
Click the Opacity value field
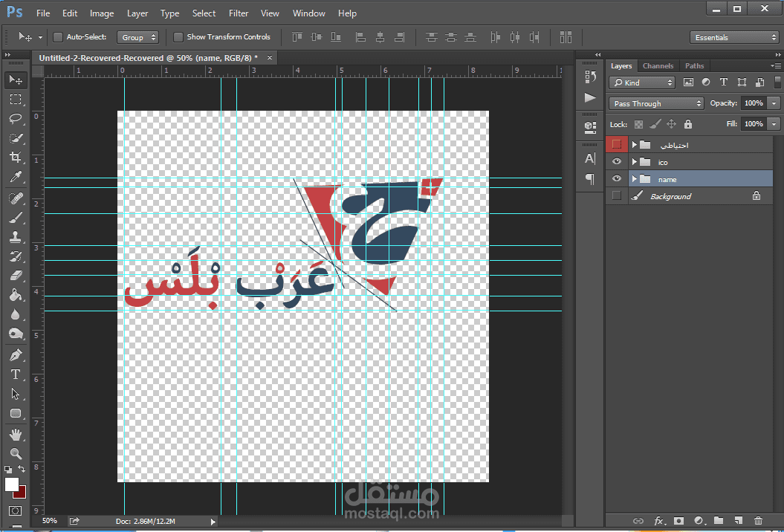[x=754, y=103]
